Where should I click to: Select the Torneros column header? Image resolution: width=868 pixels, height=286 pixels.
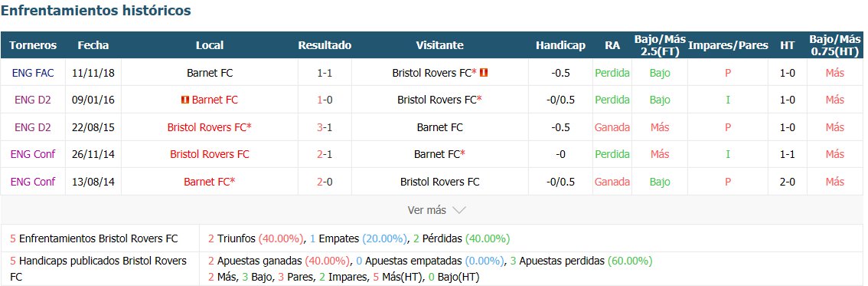(x=33, y=45)
